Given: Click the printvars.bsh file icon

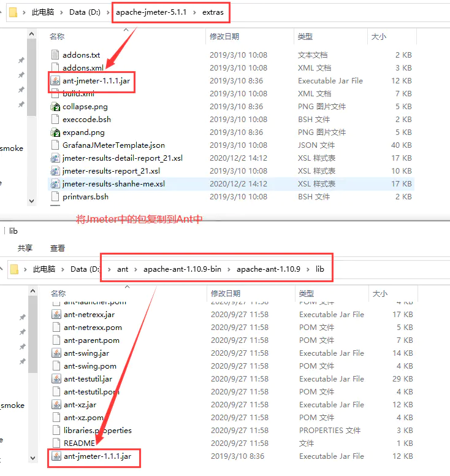Looking at the screenshot, I should 55,197.
